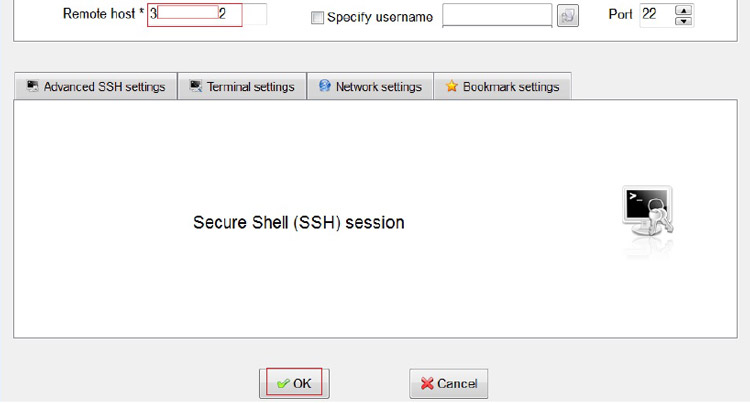Click the red X icon on Cancel
The image size is (750, 403).
coord(427,383)
